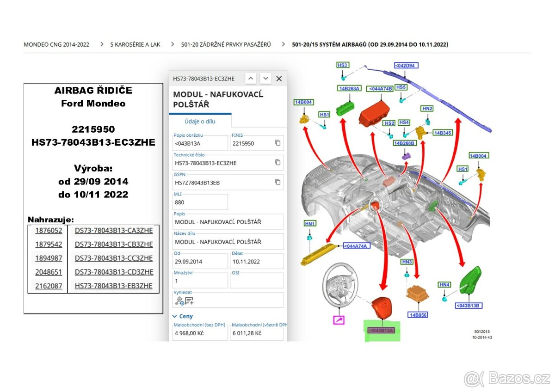Click the GSPN field
555x392 pixels.
tap(228, 183)
